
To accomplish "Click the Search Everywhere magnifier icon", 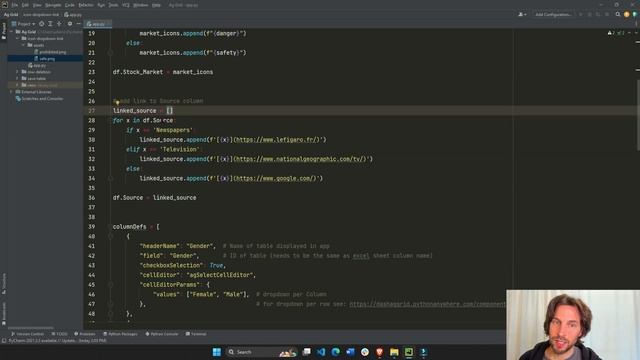I will (x=618, y=15).
